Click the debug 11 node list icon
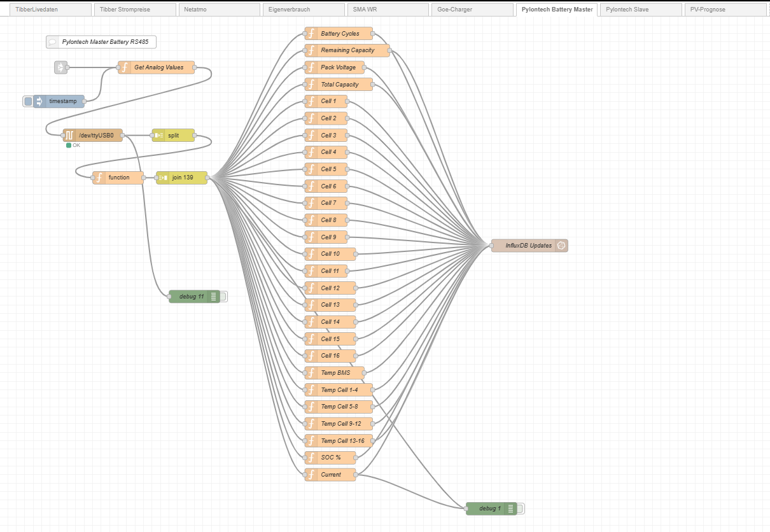Viewport: 770px width, 532px height. point(213,297)
